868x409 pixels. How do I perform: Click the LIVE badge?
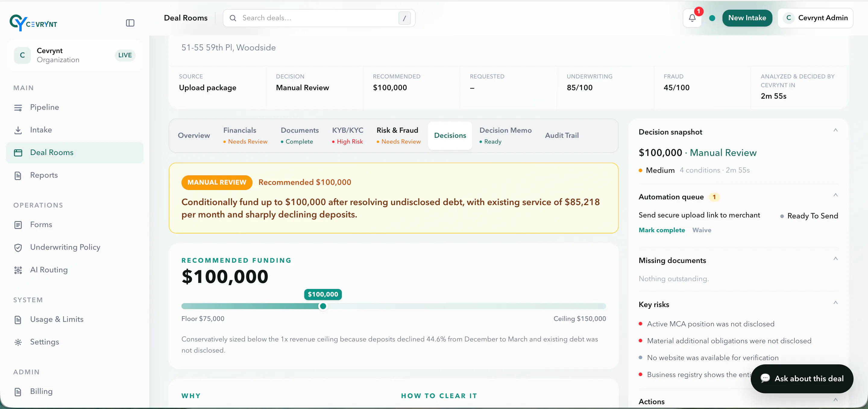pyautogui.click(x=125, y=55)
